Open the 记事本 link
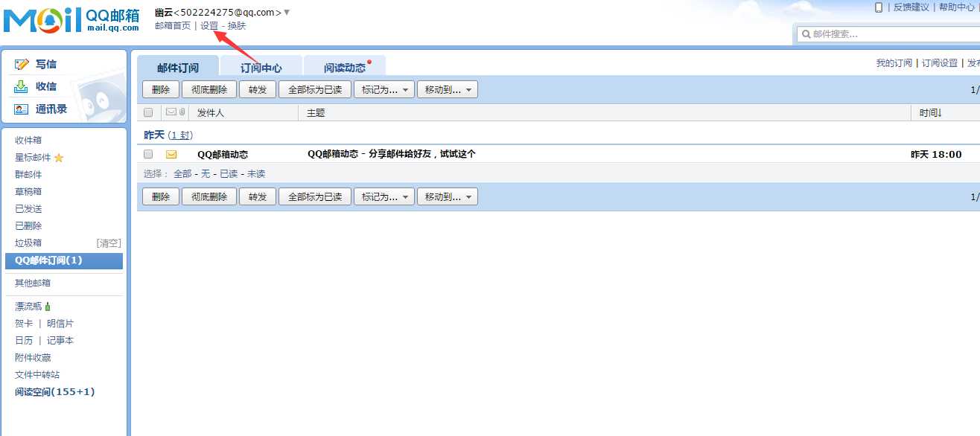Screen dimensions: 980x436 pos(60,341)
